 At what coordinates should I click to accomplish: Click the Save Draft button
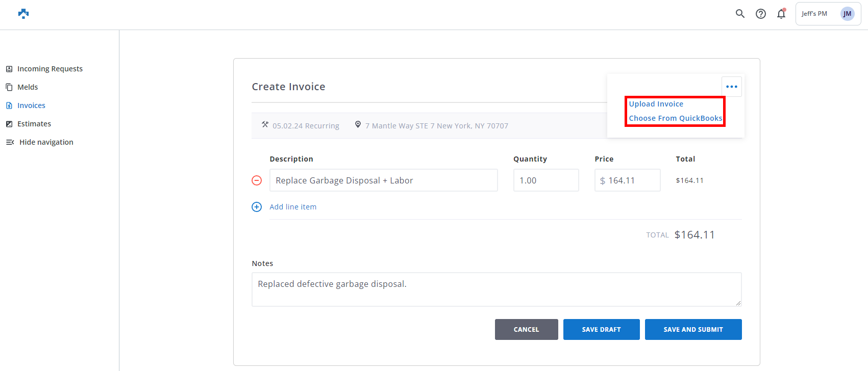601,330
